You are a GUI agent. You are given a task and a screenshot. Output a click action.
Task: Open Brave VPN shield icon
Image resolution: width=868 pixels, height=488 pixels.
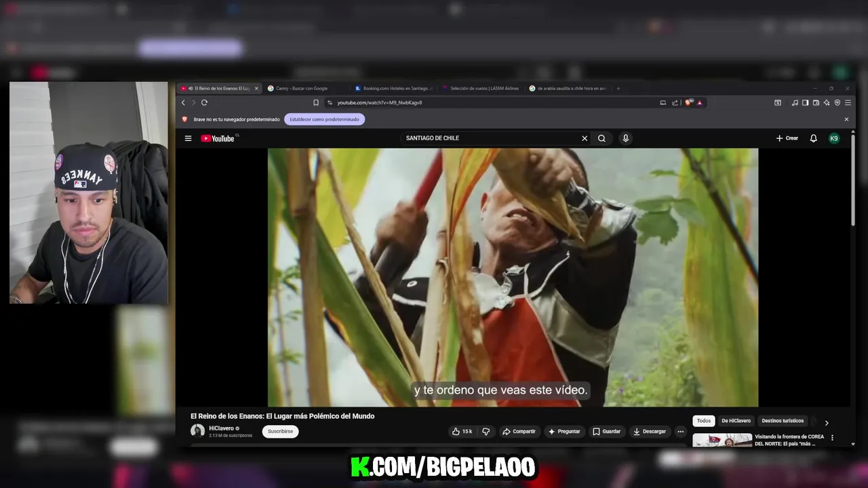(x=837, y=102)
